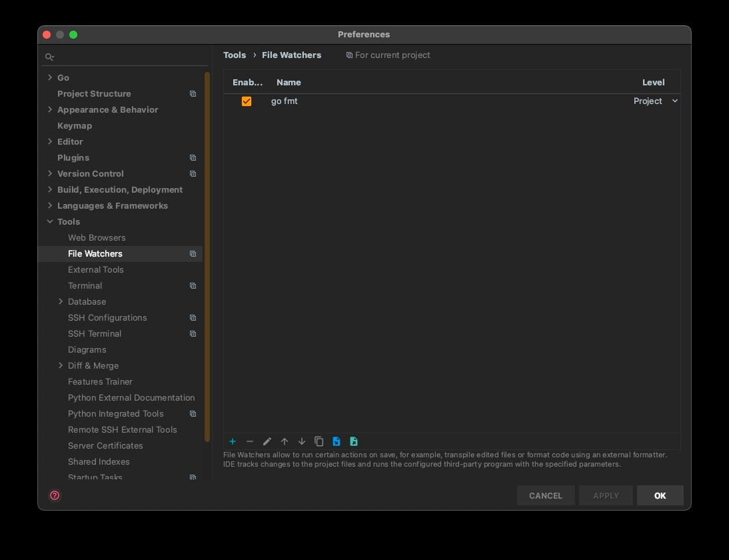The image size is (729, 560).
Task: Collapse the Tools section
Action: pos(50,221)
